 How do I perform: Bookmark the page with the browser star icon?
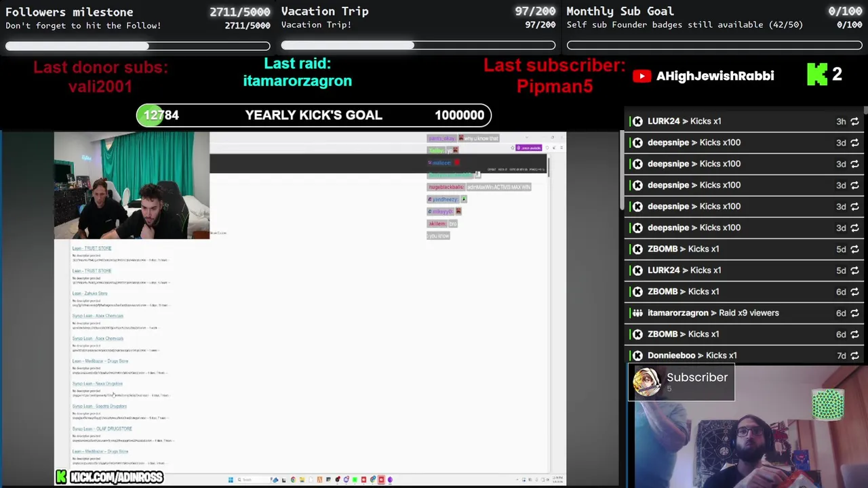coord(513,148)
